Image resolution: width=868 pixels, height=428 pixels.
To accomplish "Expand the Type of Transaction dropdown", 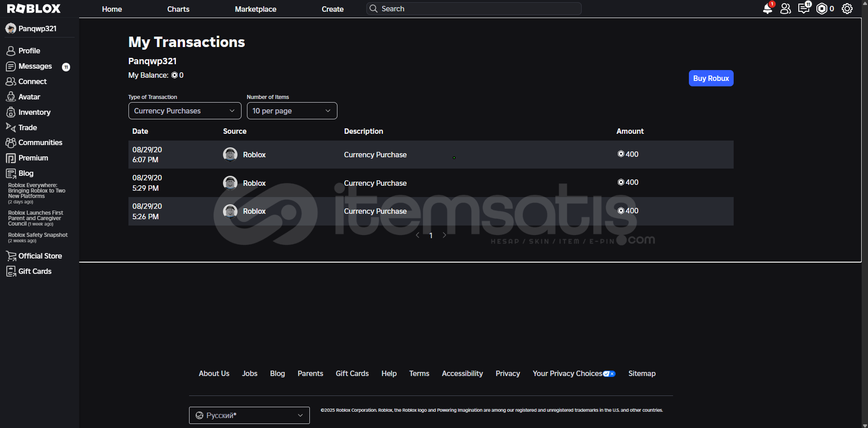I will [185, 111].
